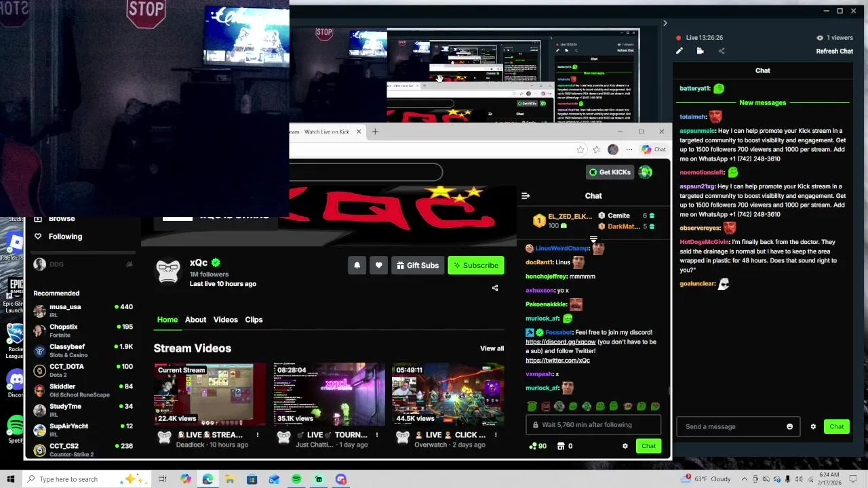Image resolution: width=868 pixels, height=488 pixels.
Task: Open recommended channel StudyTme
Action: pos(83,410)
